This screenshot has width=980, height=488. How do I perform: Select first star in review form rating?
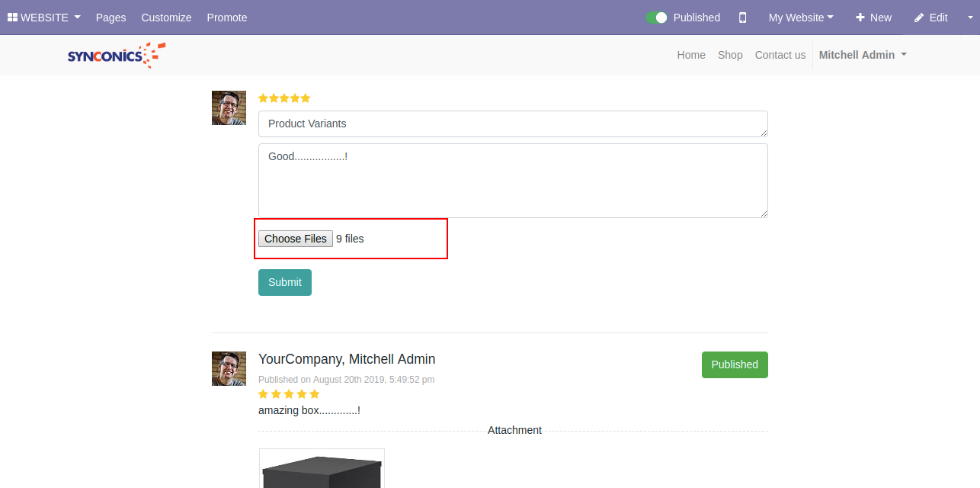(263, 98)
